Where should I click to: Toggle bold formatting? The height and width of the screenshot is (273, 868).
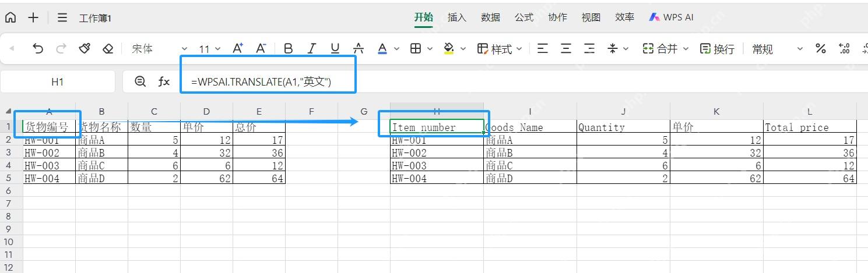[288, 49]
